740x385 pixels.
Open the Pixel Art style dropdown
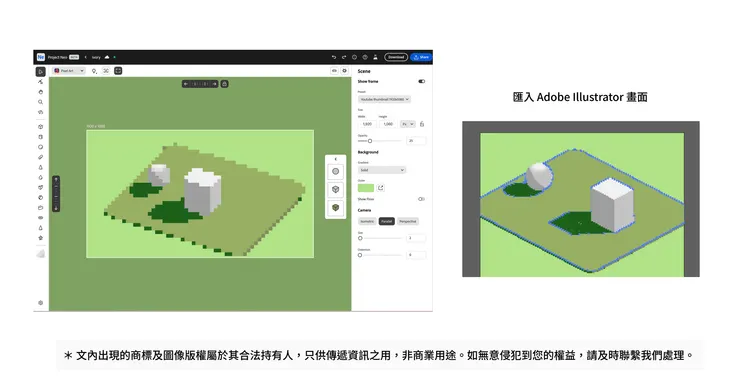tap(69, 71)
